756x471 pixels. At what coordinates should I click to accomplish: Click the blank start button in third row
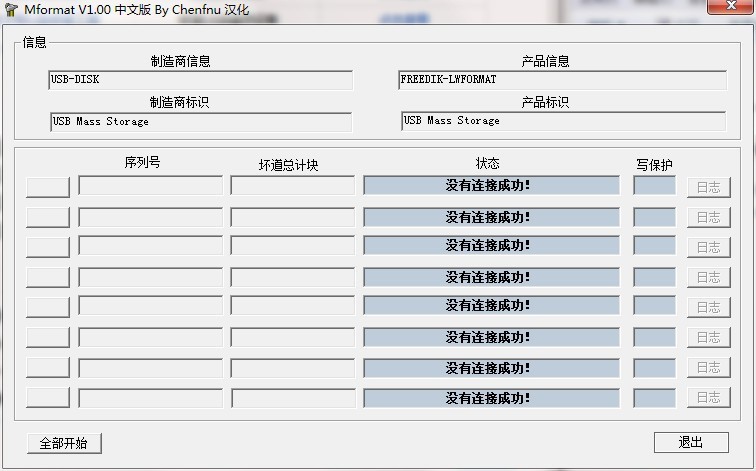[x=48, y=247]
